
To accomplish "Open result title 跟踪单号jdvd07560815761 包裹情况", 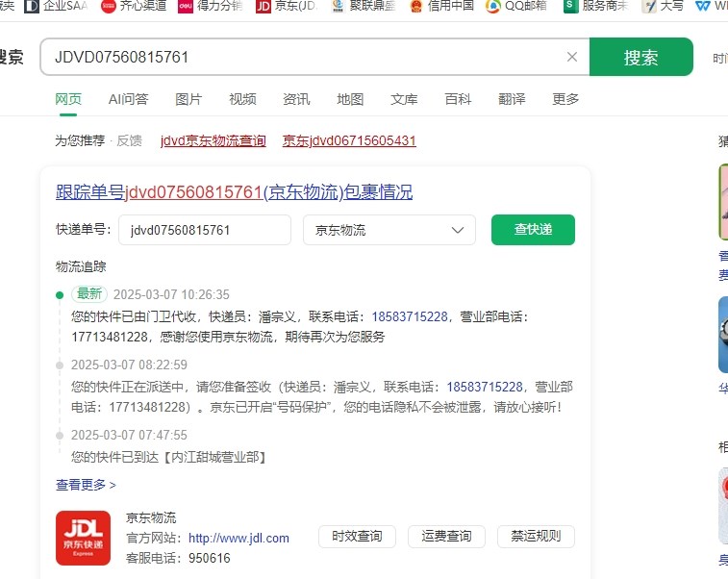I will tap(234, 191).
